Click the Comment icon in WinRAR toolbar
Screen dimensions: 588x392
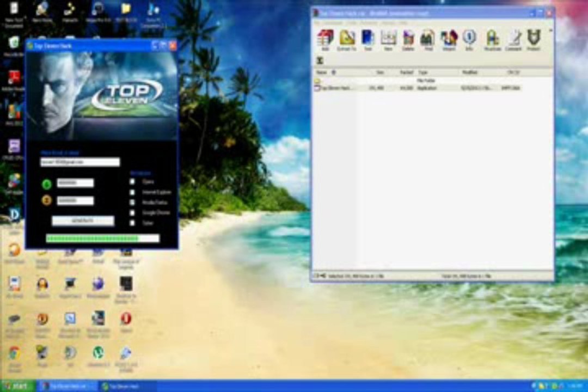click(x=513, y=40)
